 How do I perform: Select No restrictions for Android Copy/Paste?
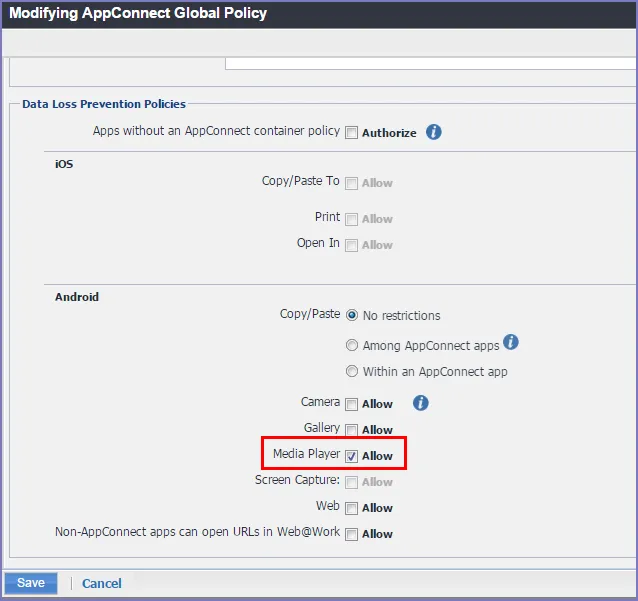352,315
